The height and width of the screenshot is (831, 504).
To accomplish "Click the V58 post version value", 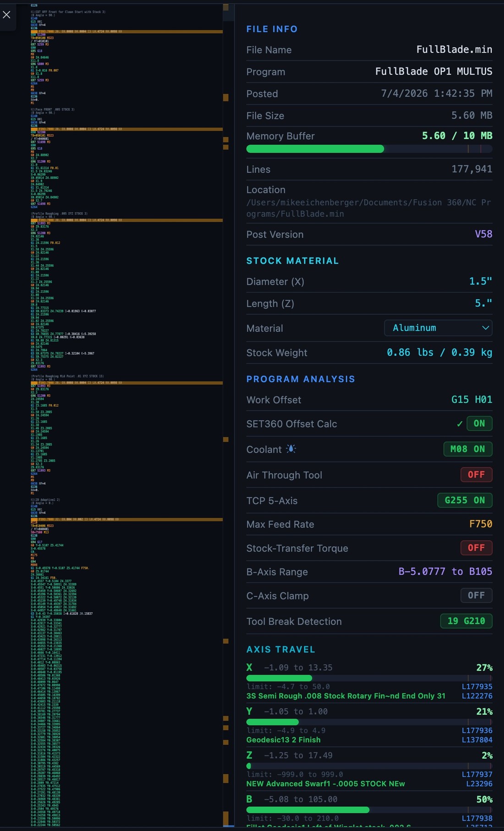I will [483, 234].
